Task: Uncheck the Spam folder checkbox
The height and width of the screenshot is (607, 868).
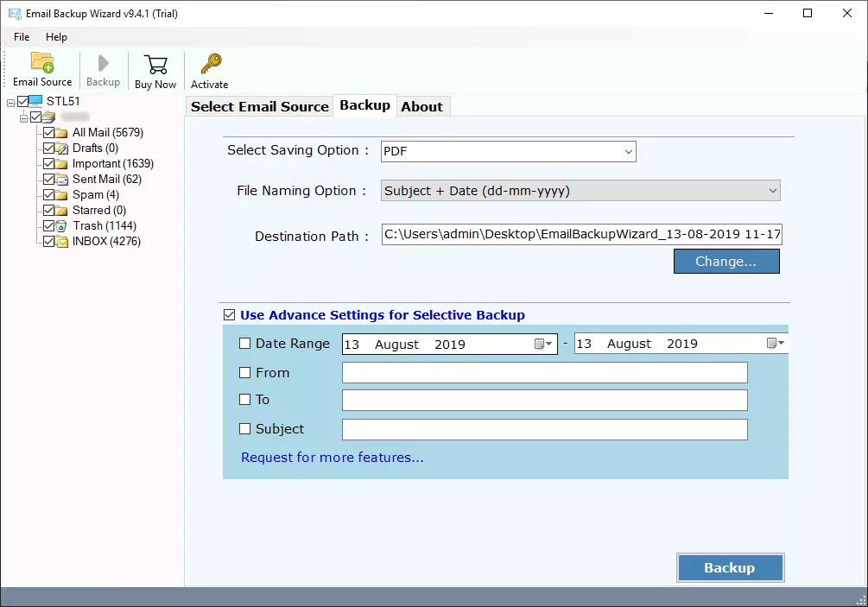Action: point(48,195)
